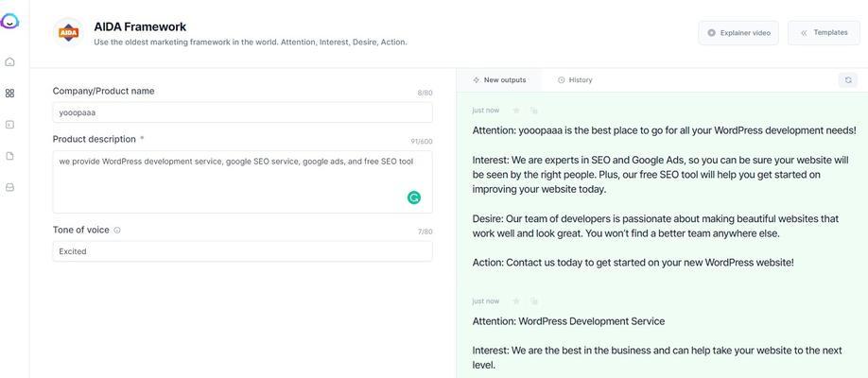Select the New outputs tab

(499, 80)
